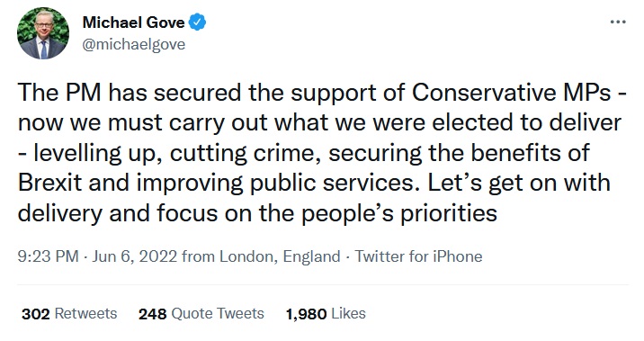644x341 pixels.
Task: Click the Quote Tweets label text
Action: click(218, 313)
